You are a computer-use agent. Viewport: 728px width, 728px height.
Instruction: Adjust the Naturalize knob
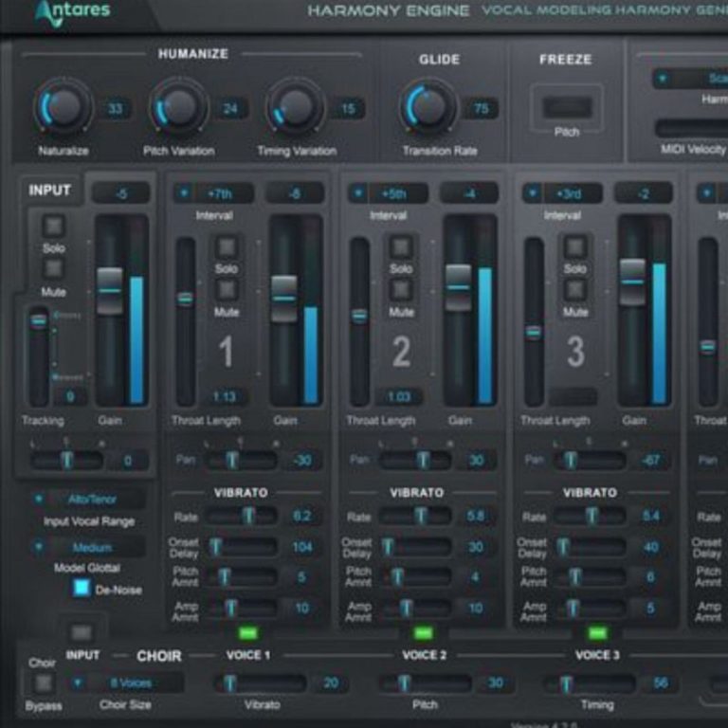pyautogui.click(x=63, y=107)
